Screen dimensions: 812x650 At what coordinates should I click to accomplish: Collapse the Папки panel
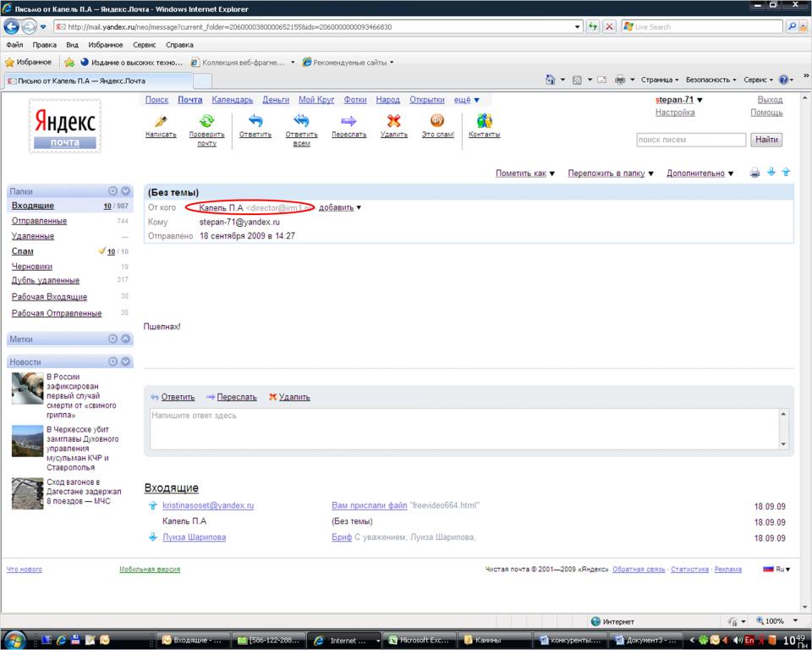tap(126, 191)
